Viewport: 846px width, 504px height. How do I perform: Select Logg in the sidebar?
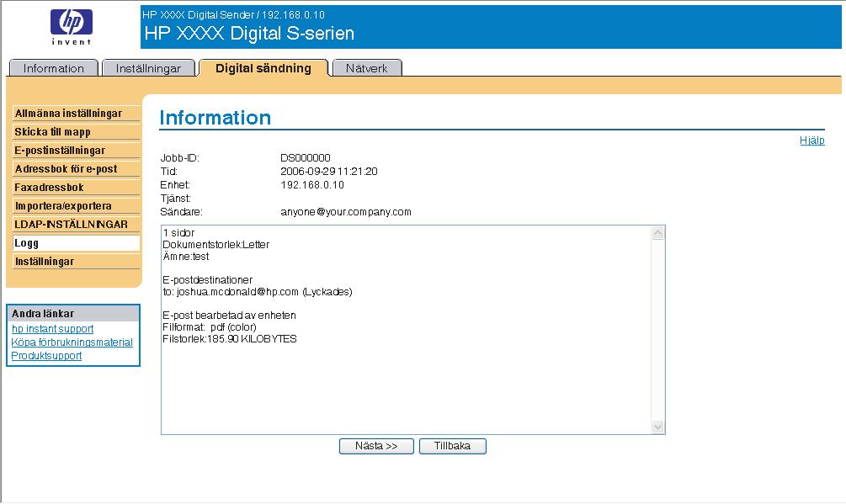(x=76, y=243)
